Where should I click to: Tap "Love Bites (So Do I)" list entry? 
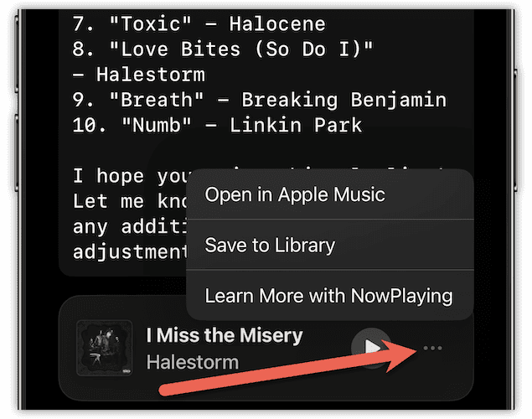pyautogui.click(x=241, y=49)
